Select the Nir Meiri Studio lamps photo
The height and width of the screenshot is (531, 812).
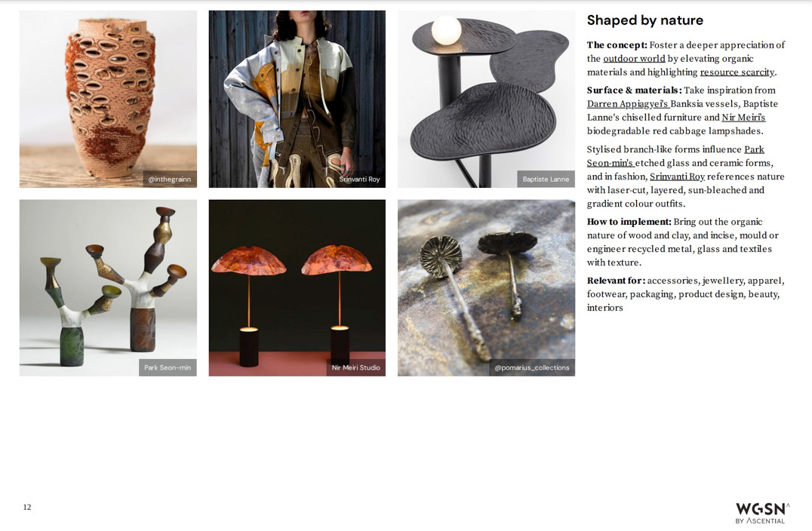297,288
